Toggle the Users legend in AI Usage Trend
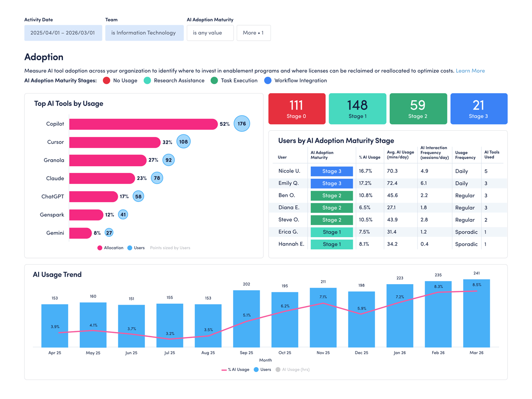532x399 pixels. click(262, 369)
